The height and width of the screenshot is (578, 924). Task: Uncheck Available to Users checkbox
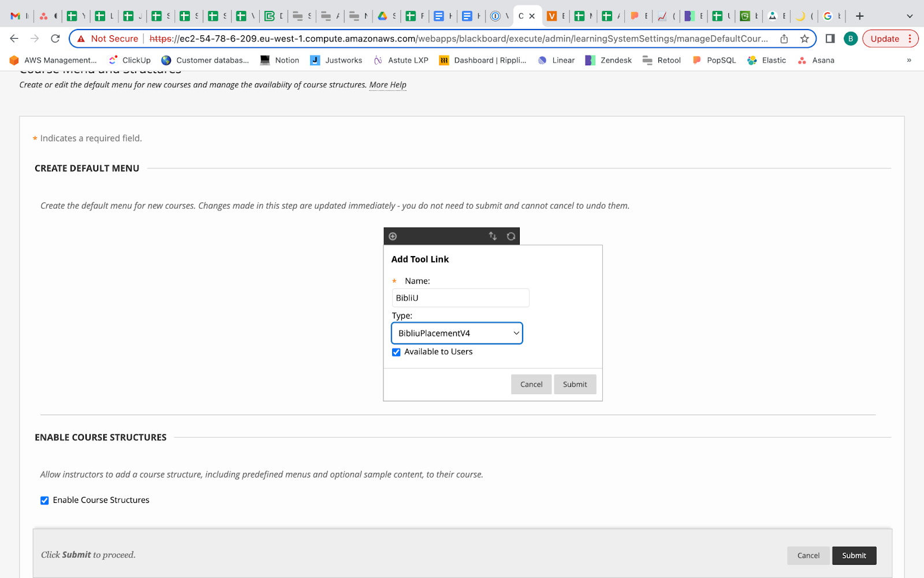396,352
